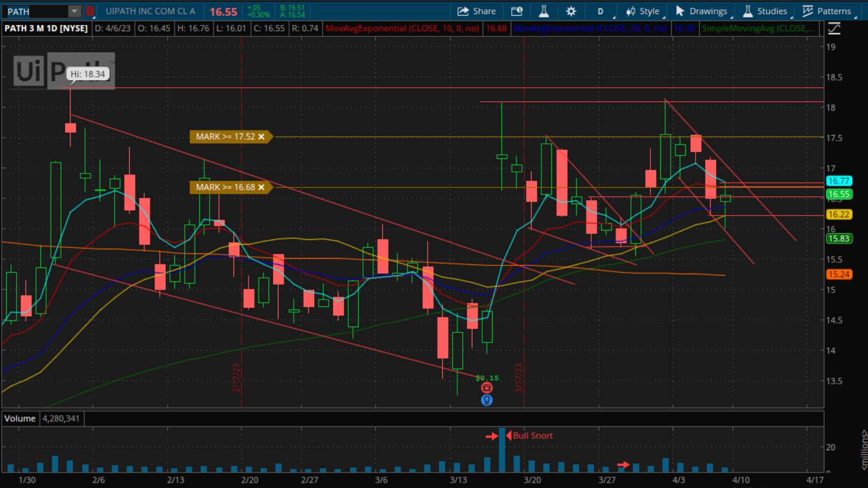This screenshot has height=488, width=868.
Task: Click the 1/30 date on the time axis
Action: 27,480
